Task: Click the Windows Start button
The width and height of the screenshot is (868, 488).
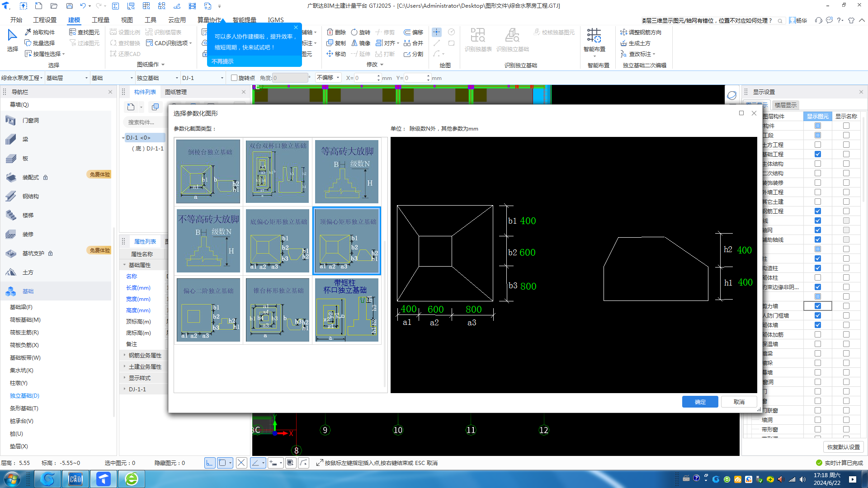Action: [x=12, y=479]
